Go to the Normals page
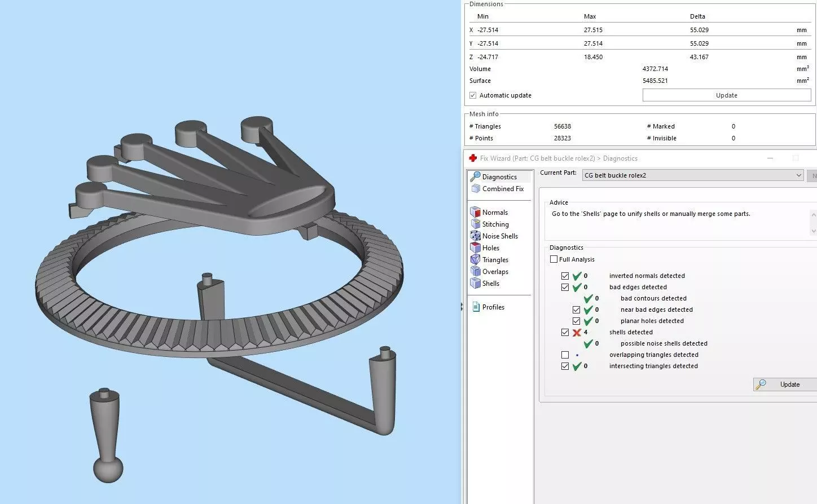The height and width of the screenshot is (504, 817). point(495,213)
